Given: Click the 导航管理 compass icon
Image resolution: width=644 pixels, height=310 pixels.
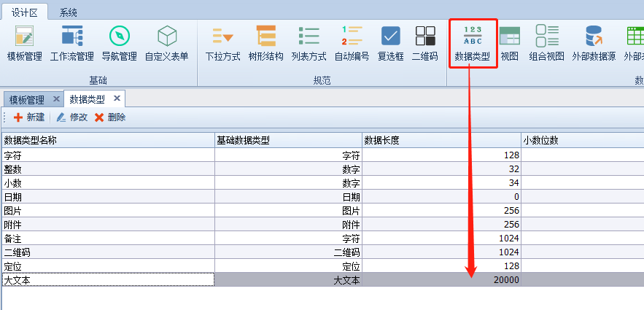Looking at the screenshot, I should [x=119, y=42].
